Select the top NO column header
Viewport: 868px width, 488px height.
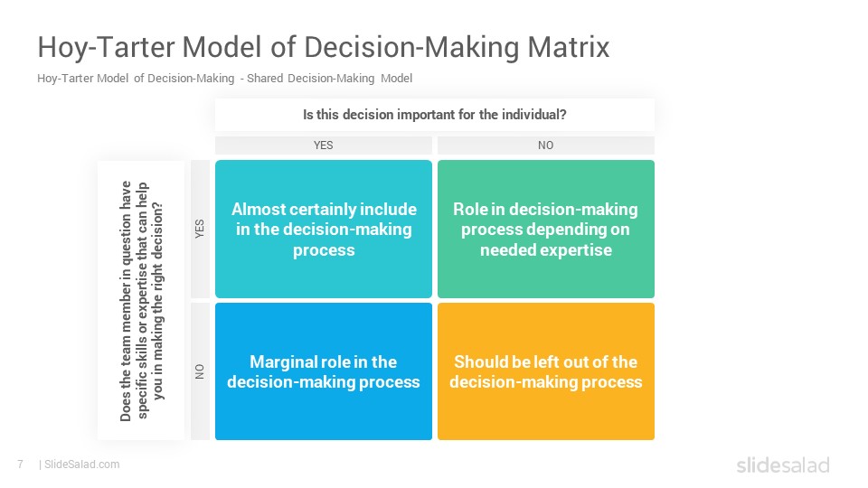546,145
